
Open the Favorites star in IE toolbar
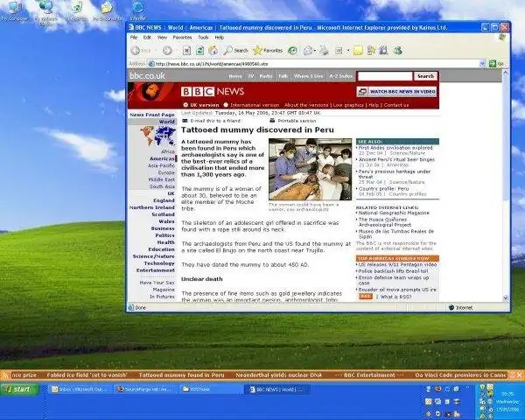268,51
